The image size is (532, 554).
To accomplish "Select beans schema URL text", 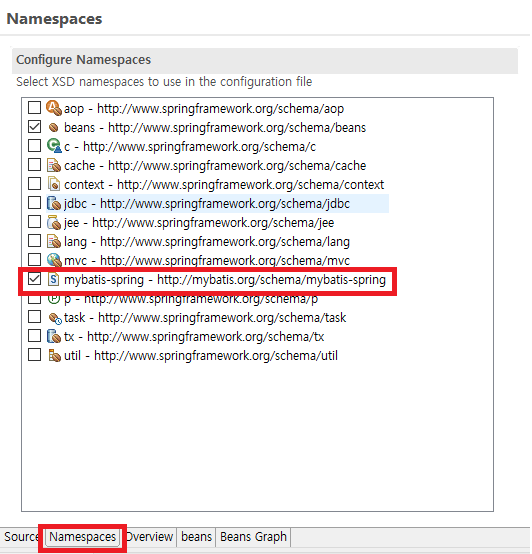I will pos(237,128).
